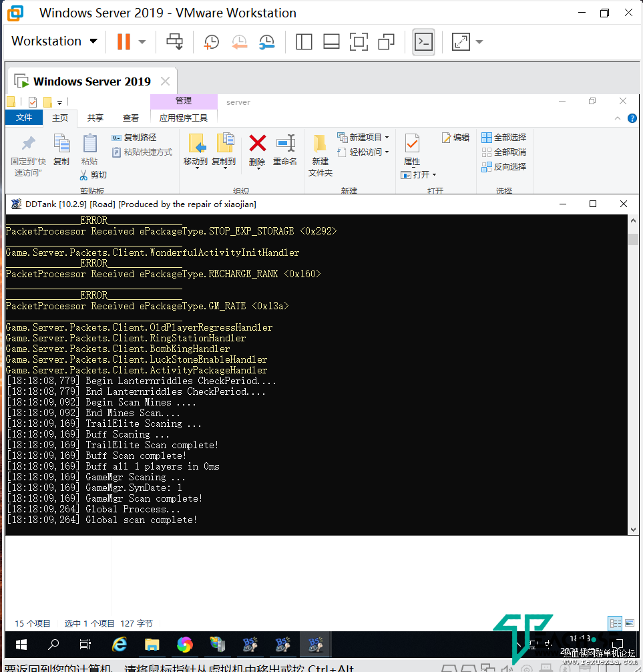Toggle the VMware sidebar library panel
This screenshot has width=643, height=672.
point(304,42)
